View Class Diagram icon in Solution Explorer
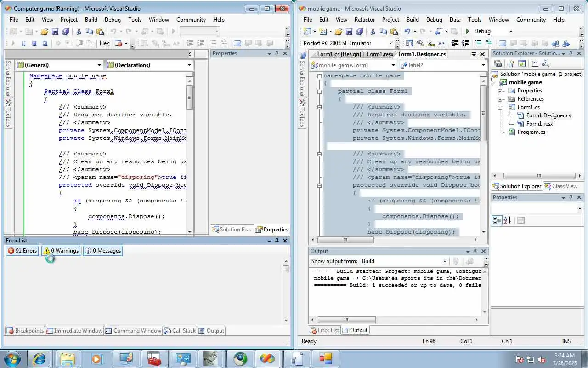Image resolution: width=588 pixels, height=368 pixels. pyautogui.click(x=546, y=64)
